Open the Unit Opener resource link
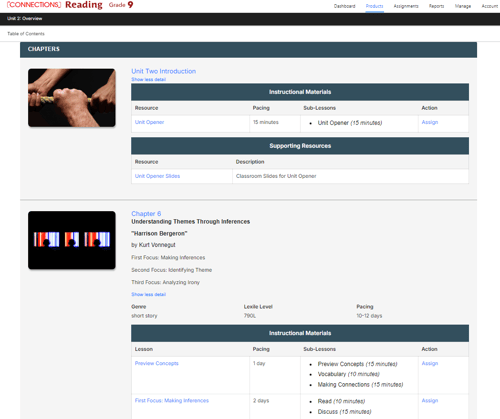This screenshot has width=500, height=419. (x=149, y=122)
